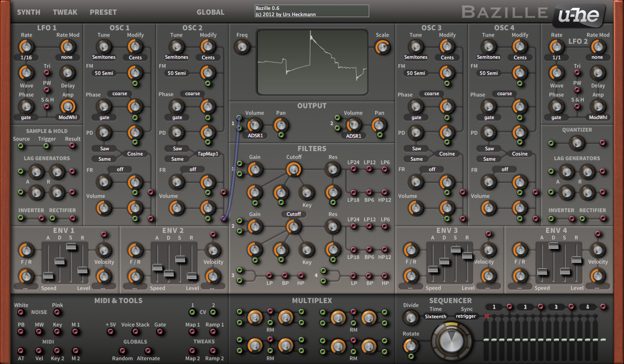Open LFO 2 rate selector showing 1/1
This screenshot has width=624, height=364.
[x=556, y=58]
